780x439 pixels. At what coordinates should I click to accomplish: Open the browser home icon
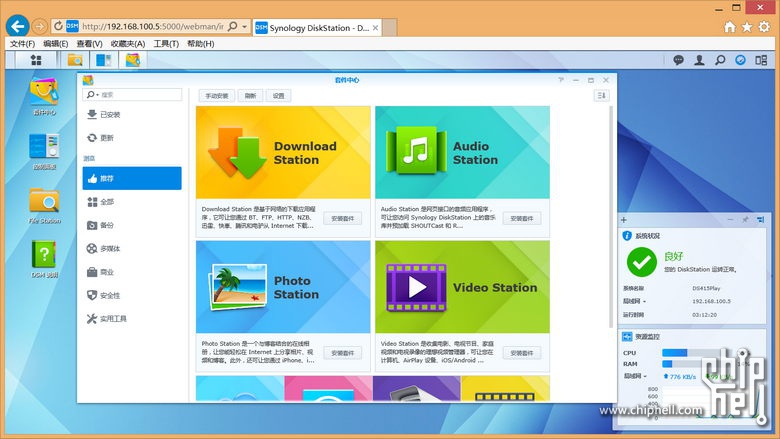pyautogui.click(x=730, y=27)
